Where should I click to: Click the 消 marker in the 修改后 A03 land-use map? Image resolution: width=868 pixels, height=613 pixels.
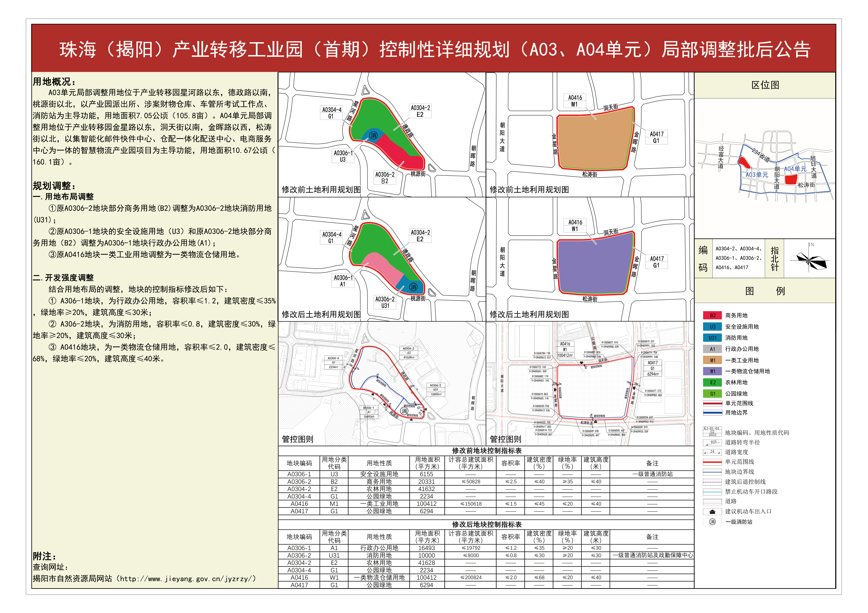(x=413, y=287)
